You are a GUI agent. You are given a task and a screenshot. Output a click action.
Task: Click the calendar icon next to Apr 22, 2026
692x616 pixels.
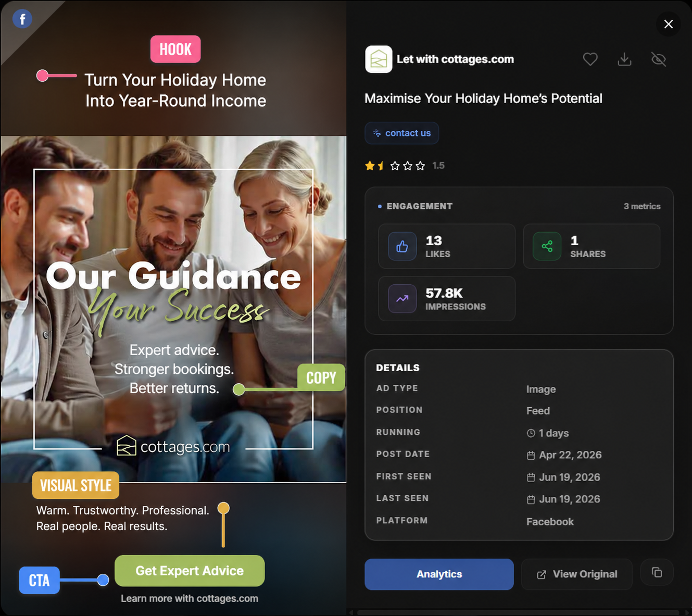click(531, 456)
